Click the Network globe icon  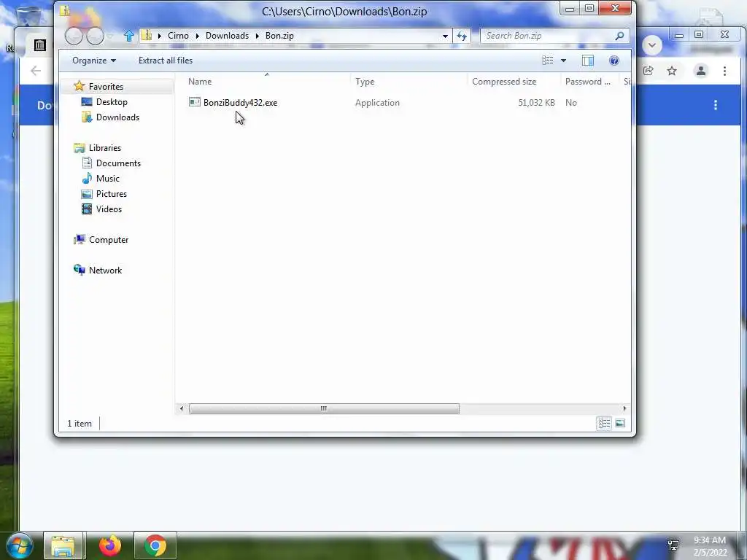79,270
